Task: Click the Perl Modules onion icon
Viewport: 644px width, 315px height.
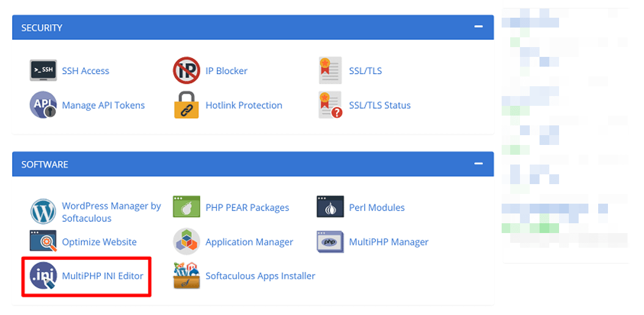Action: (330, 207)
